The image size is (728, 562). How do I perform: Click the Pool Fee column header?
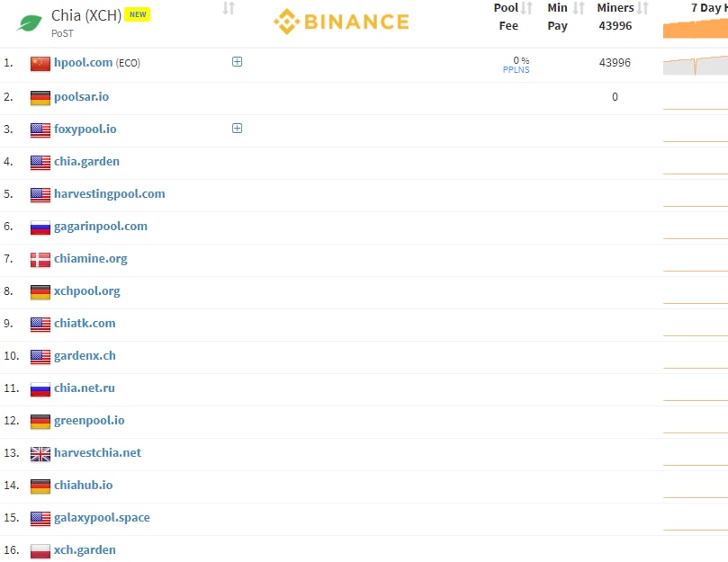tap(507, 17)
